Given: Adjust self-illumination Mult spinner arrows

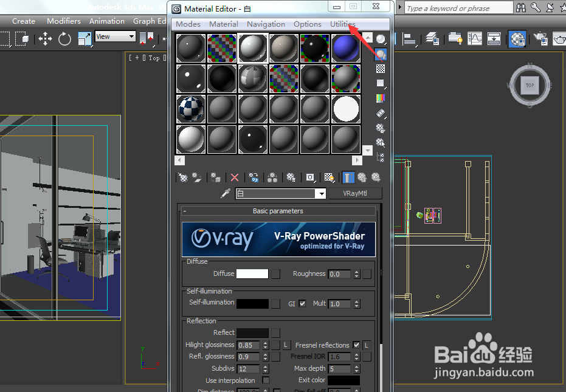Looking at the screenshot, I should 357,304.
